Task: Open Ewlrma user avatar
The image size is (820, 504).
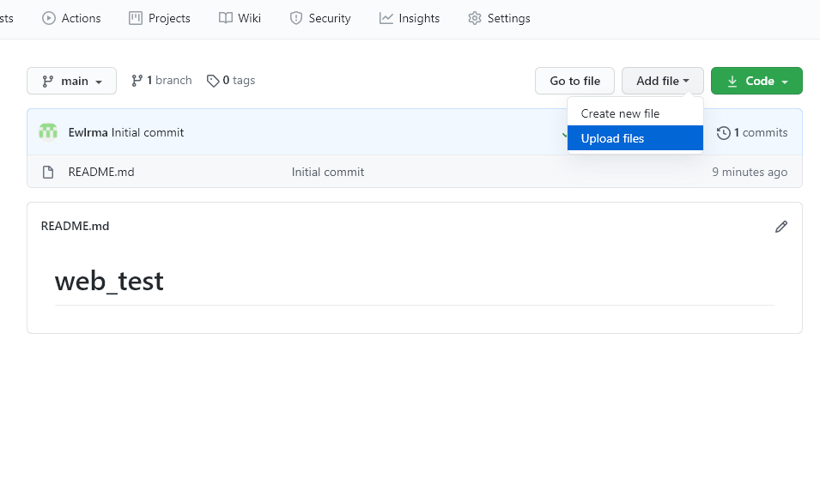Action: click(48, 132)
